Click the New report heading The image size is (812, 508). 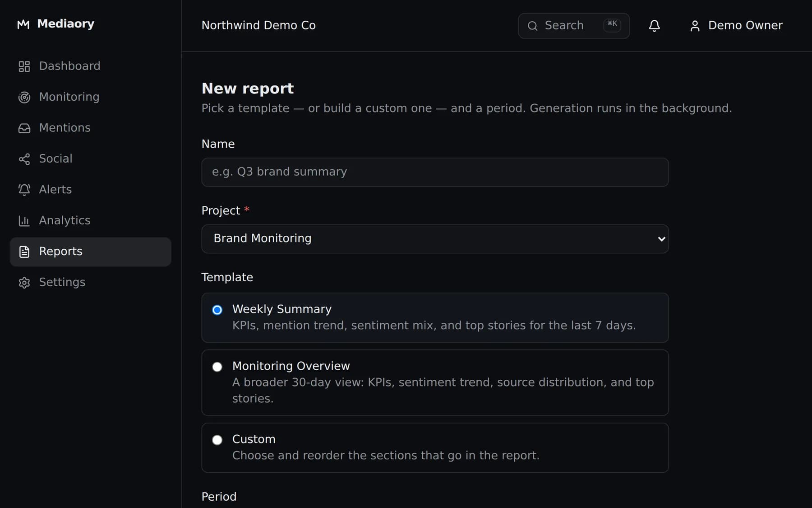coord(248,89)
